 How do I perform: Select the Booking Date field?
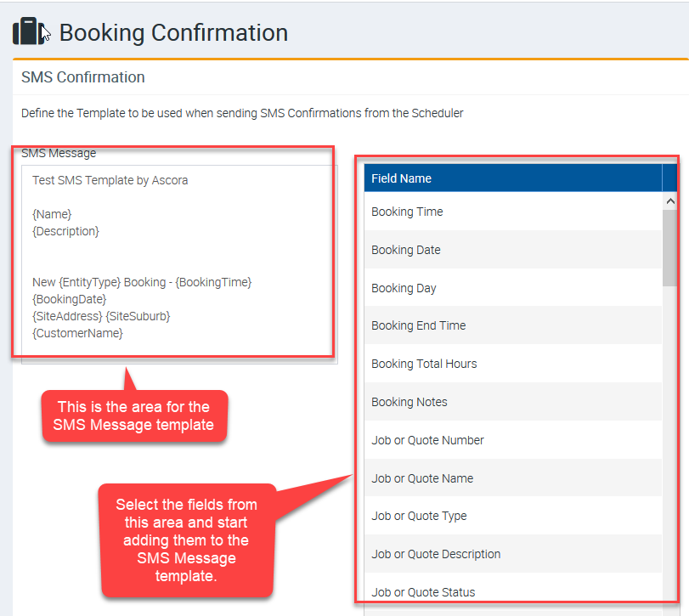pyautogui.click(x=406, y=250)
